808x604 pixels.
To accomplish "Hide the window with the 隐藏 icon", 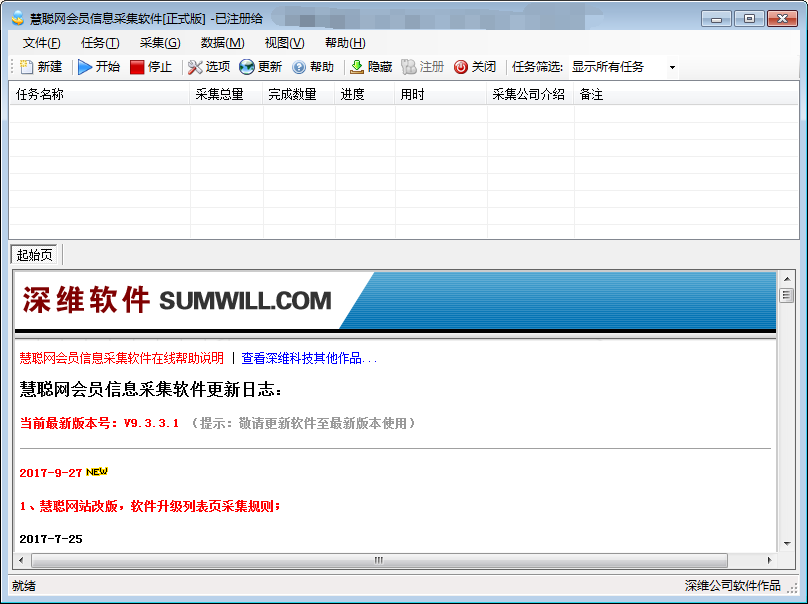I will [357, 67].
